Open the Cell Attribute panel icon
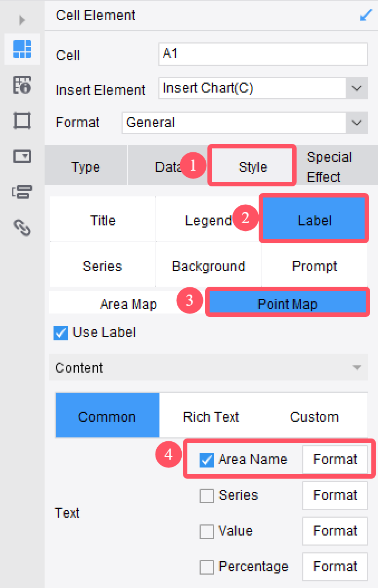Viewport: 378px width, 588px height. 22,85
